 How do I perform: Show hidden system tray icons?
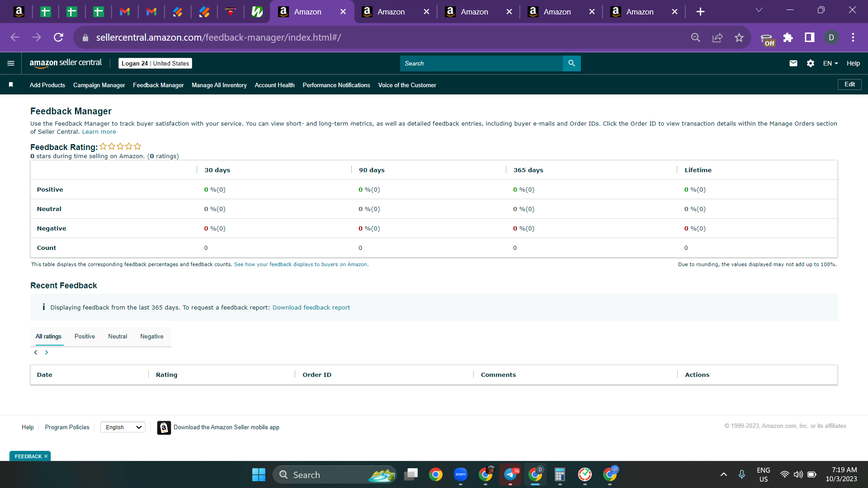723,474
